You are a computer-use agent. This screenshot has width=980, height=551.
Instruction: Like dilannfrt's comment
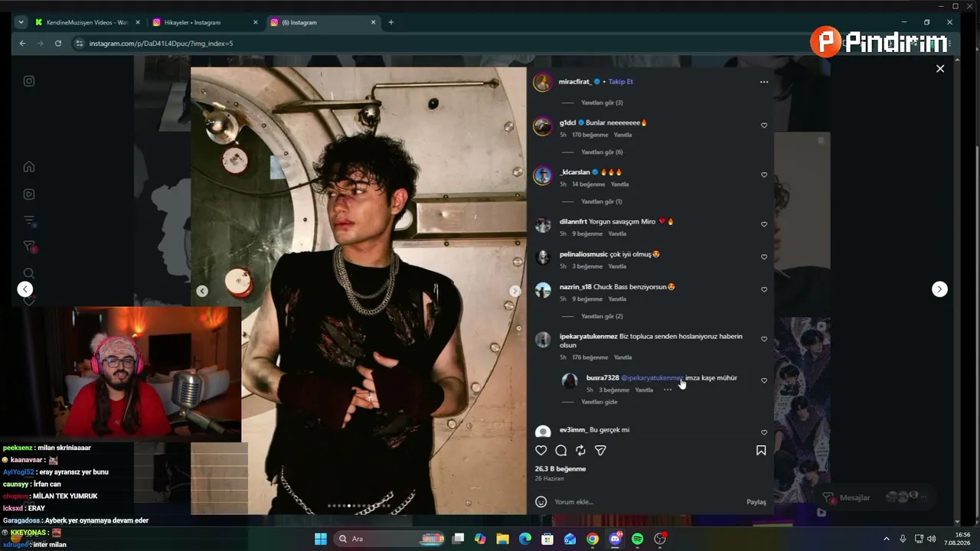pos(764,224)
